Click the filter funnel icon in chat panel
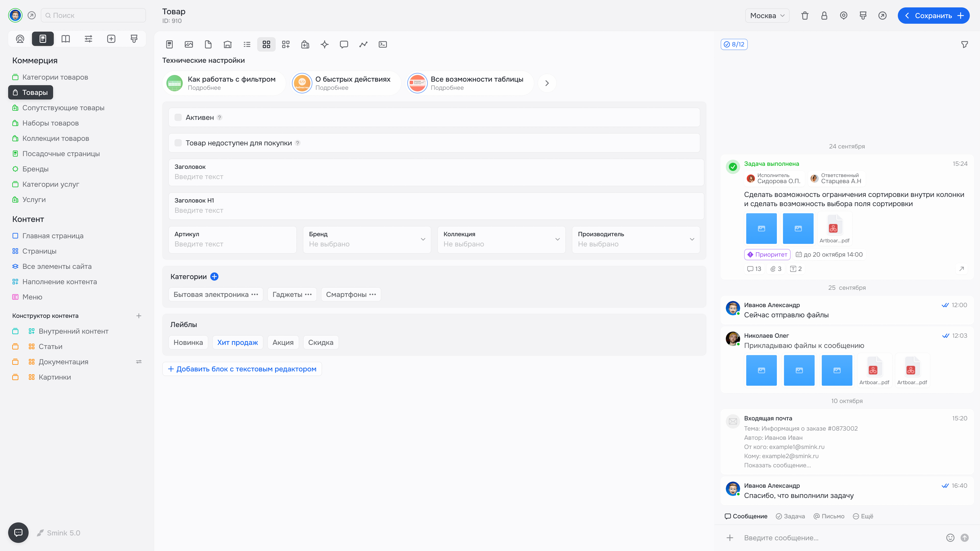The width and height of the screenshot is (980, 551). pos(964,44)
